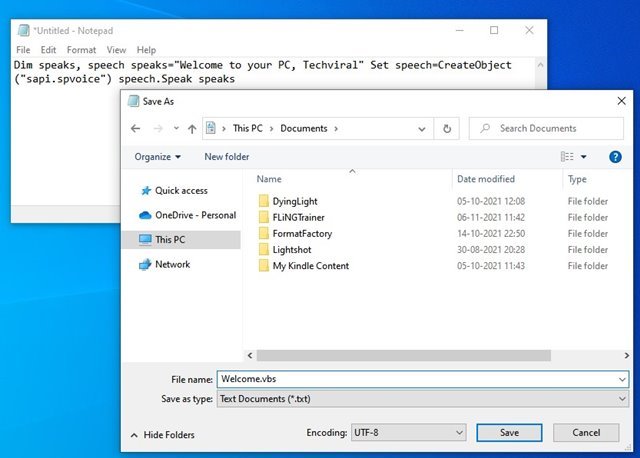Select the My Kindle Content folder

pyautogui.click(x=311, y=266)
